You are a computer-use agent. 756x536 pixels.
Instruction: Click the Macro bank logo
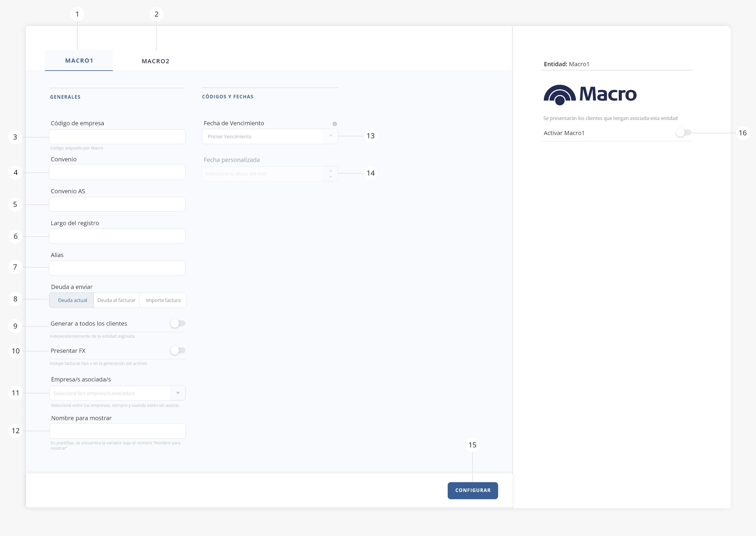pos(590,95)
